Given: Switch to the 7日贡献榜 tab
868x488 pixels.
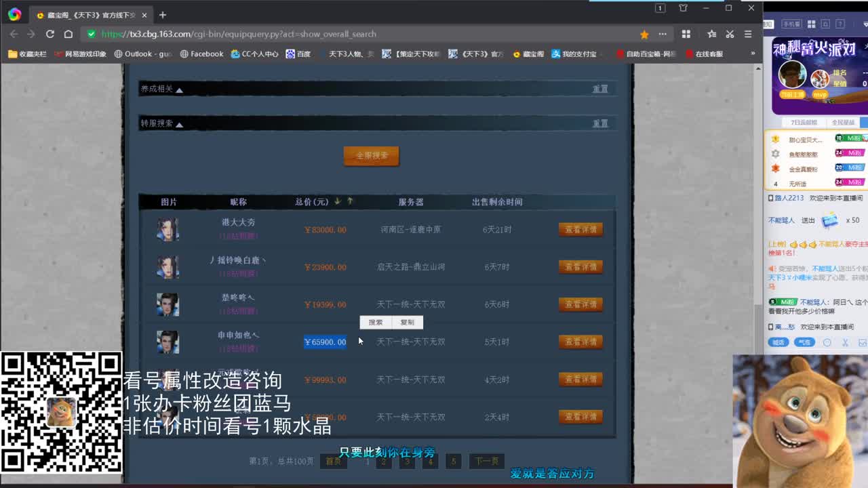Looking at the screenshot, I should point(804,121).
